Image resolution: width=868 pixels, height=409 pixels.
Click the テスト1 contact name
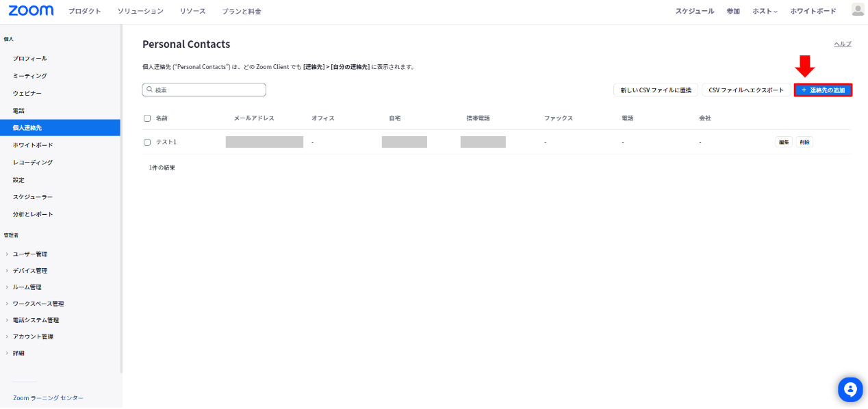[x=166, y=142]
